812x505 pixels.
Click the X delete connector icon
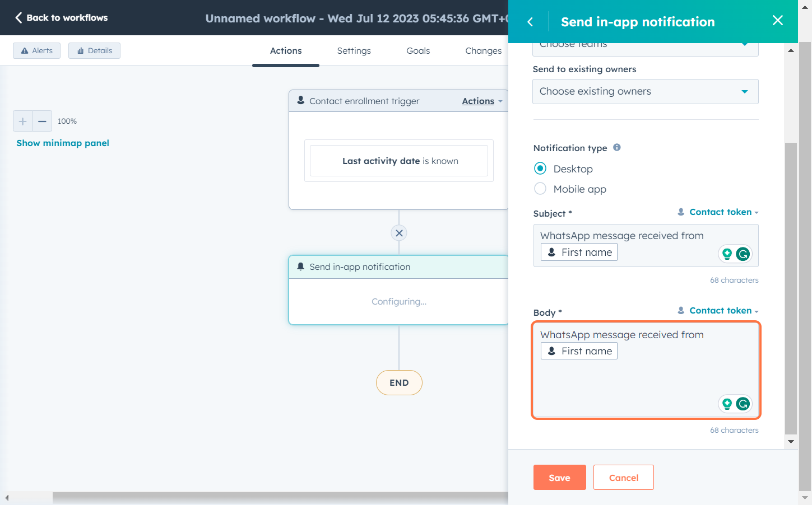(x=399, y=233)
